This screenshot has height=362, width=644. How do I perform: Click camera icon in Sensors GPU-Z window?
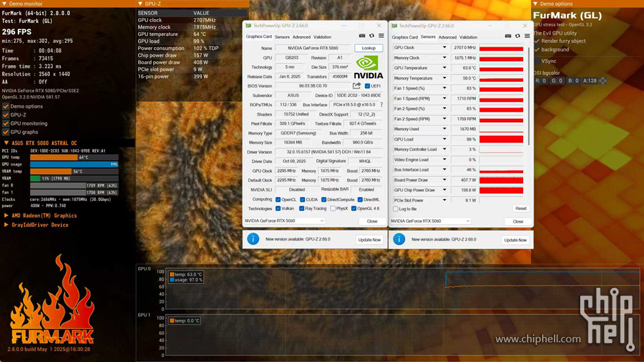(x=508, y=36)
